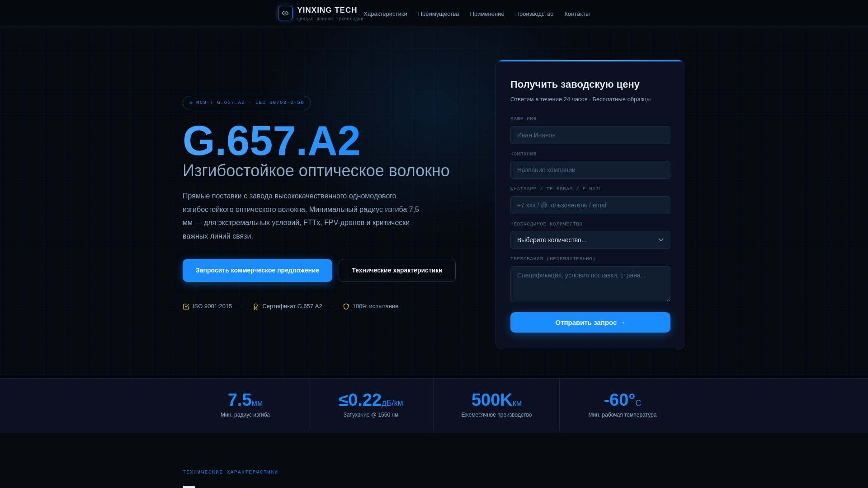
Task: Open the Контакты nav link
Action: [577, 14]
